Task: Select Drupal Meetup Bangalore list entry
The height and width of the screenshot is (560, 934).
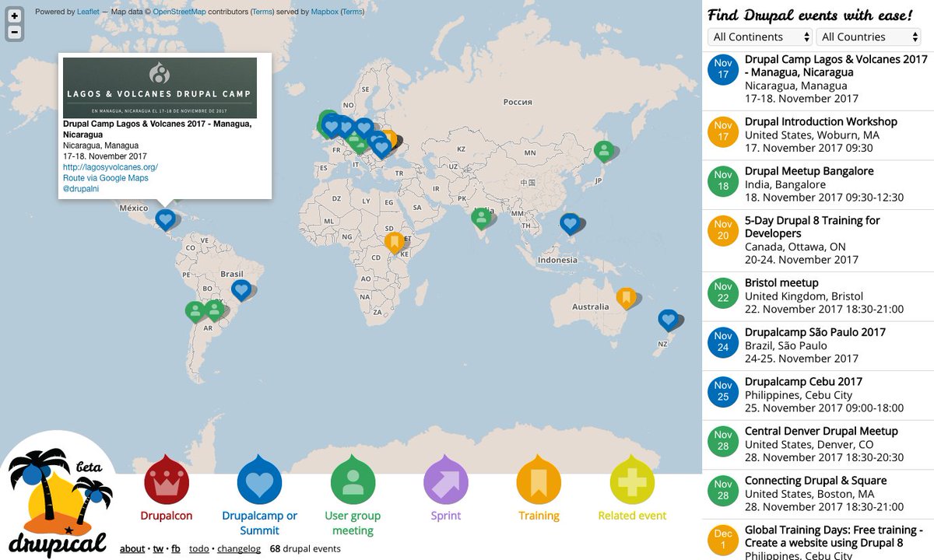Action: (818, 185)
